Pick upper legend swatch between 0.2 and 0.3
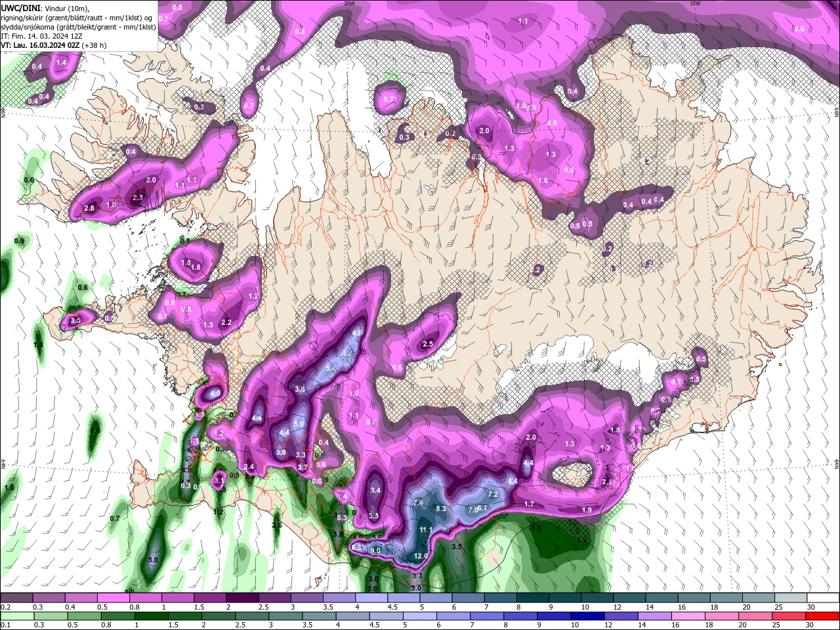The height and width of the screenshot is (630, 840). pyautogui.click(x=16, y=598)
